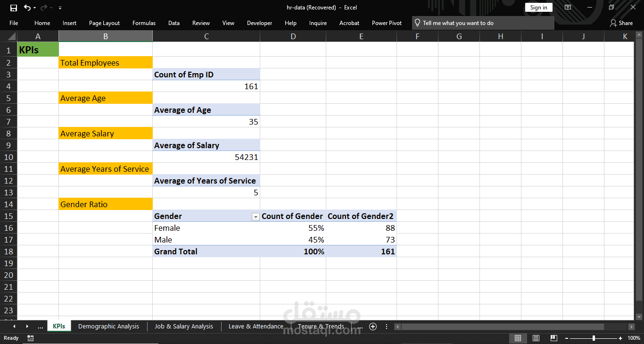Switch to Page Layout view icon
Screen dimensions: 644x344
point(536,338)
